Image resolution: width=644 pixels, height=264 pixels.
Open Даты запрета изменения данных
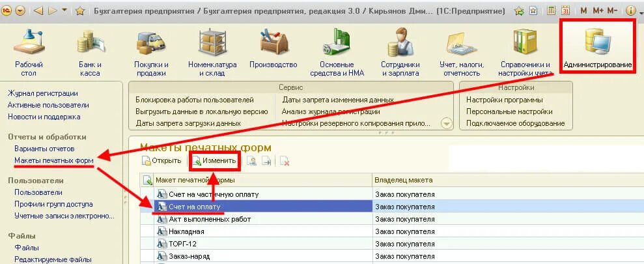pos(338,100)
